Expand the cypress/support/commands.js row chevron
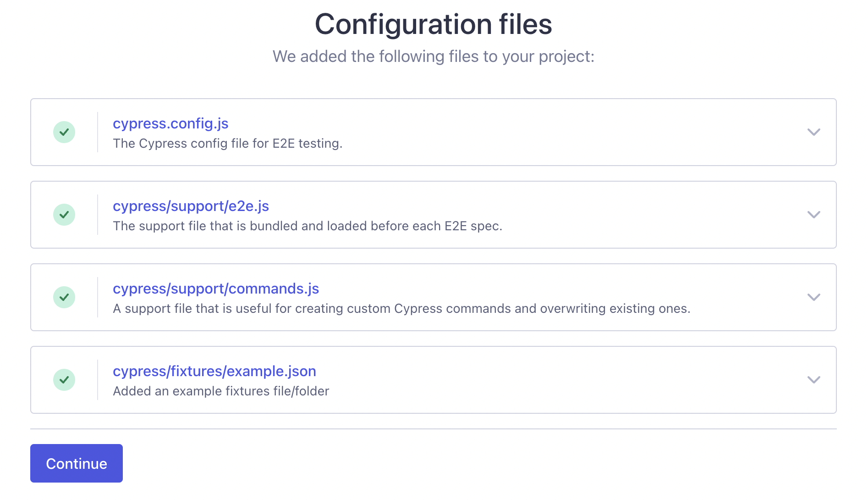The image size is (868, 500). click(x=813, y=297)
